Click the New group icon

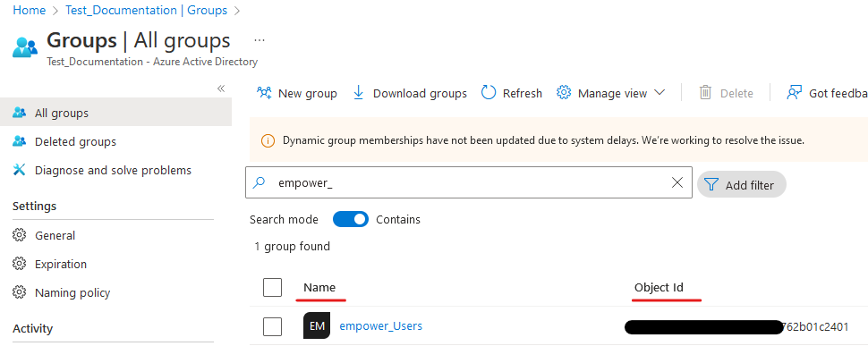pos(264,93)
